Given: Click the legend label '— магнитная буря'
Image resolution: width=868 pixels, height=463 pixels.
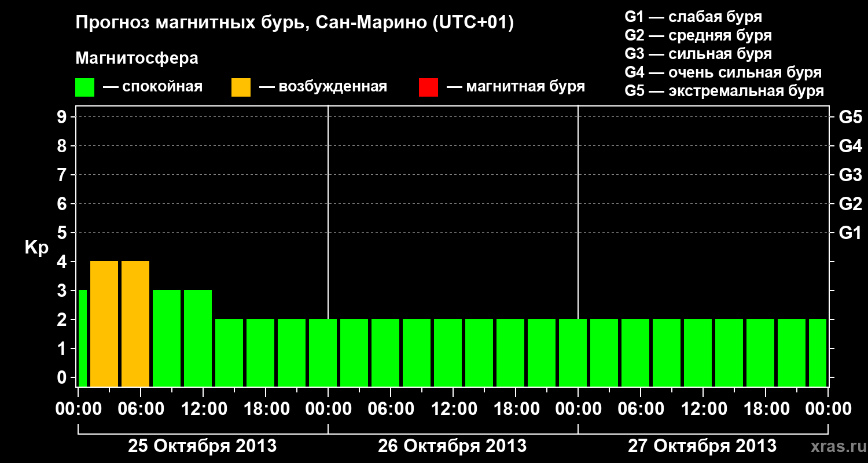Looking at the screenshot, I should pos(516,87).
